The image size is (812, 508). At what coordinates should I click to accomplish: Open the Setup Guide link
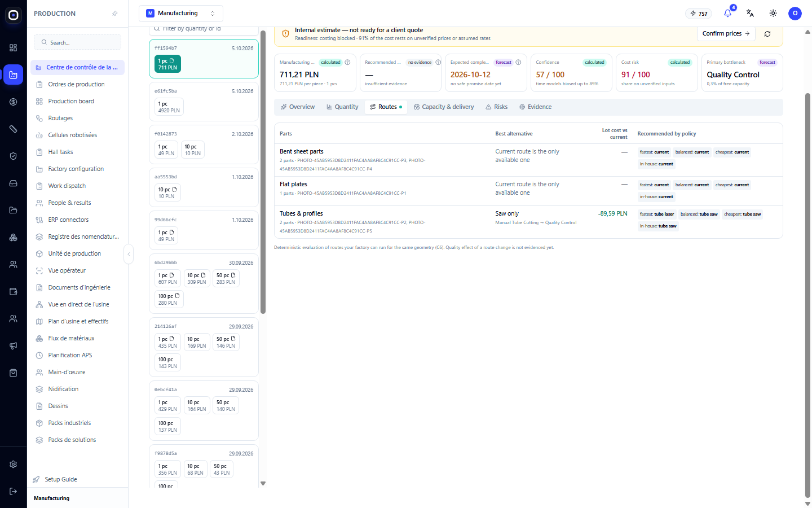coord(60,479)
